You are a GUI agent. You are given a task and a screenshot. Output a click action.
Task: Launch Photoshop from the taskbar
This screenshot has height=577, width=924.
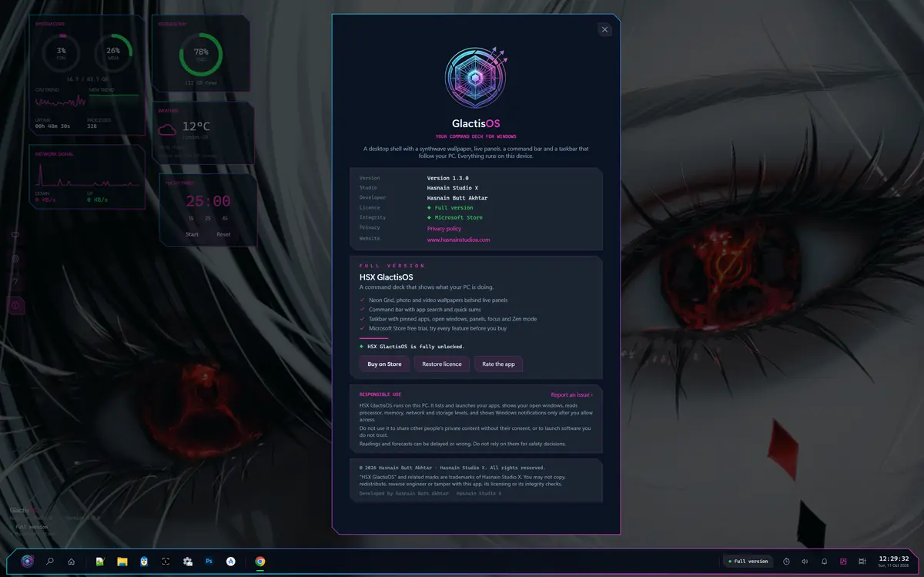tap(209, 562)
